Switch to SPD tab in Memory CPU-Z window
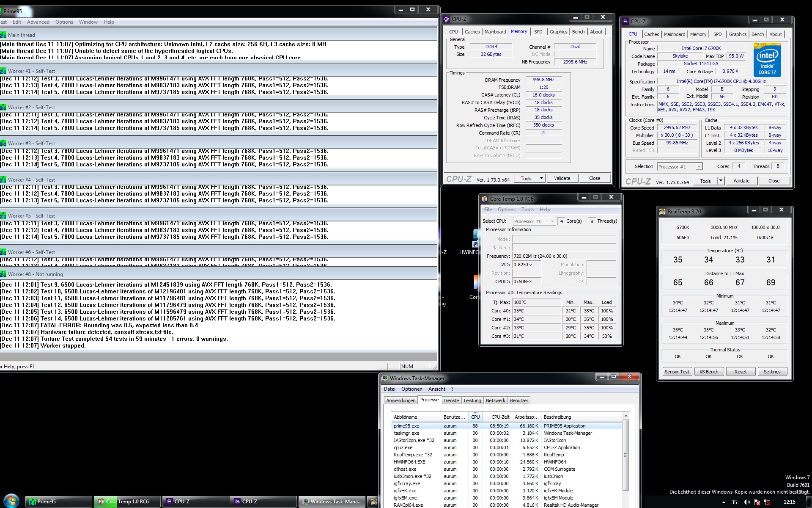This screenshot has width=812, height=508. [538, 32]
